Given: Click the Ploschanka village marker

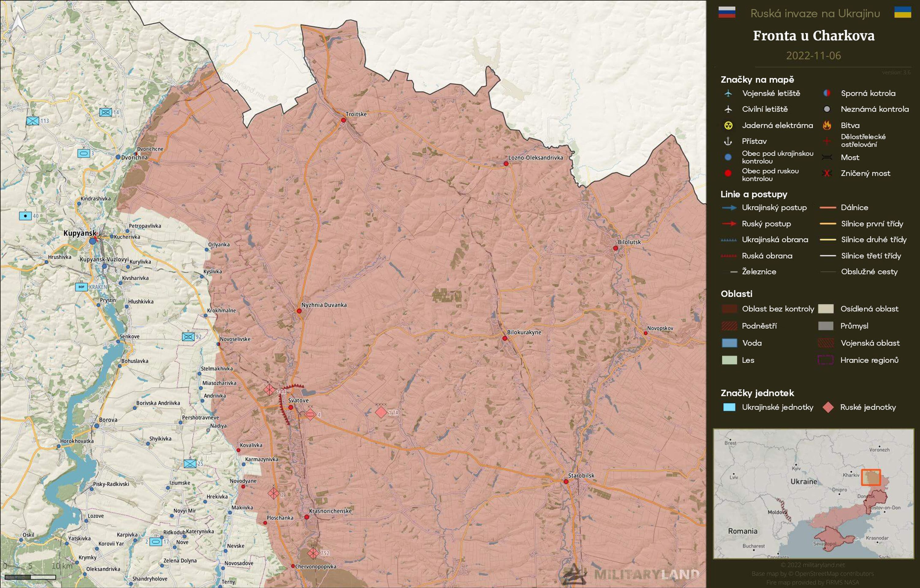Looking at the screenshot, I should 265,523.
